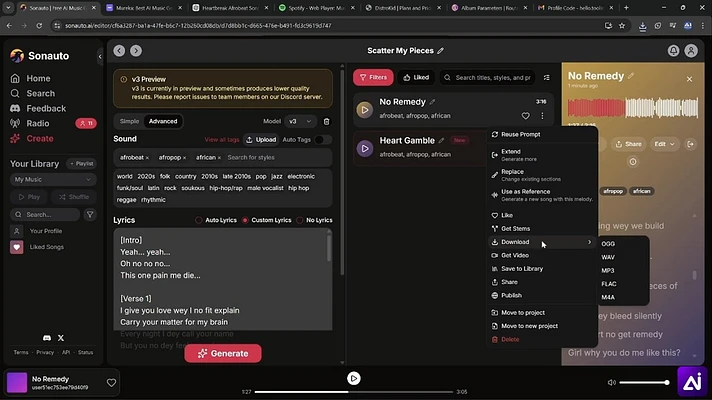
Task: Filter the library with funnel icon
Action: click(x=90, y=215)
